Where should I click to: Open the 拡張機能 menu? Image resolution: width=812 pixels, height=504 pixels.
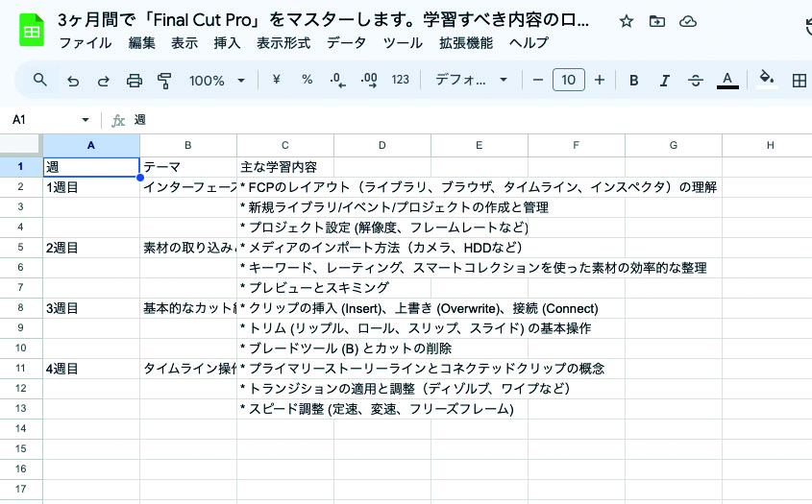click(x=465, y=43)
